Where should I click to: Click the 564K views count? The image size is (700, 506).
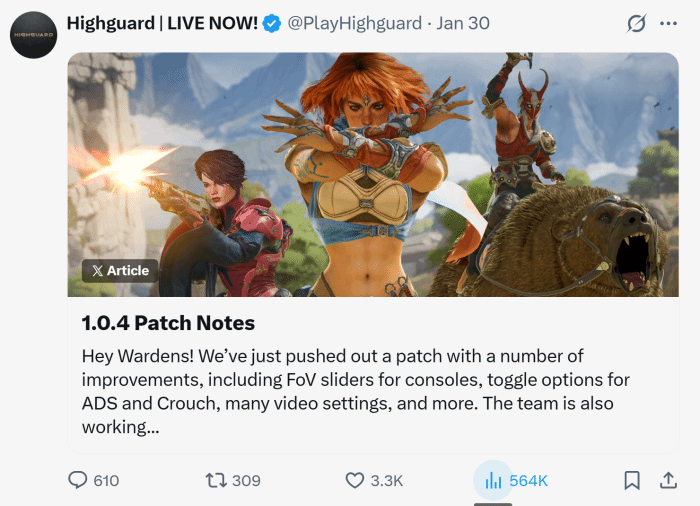click(529, 481)
